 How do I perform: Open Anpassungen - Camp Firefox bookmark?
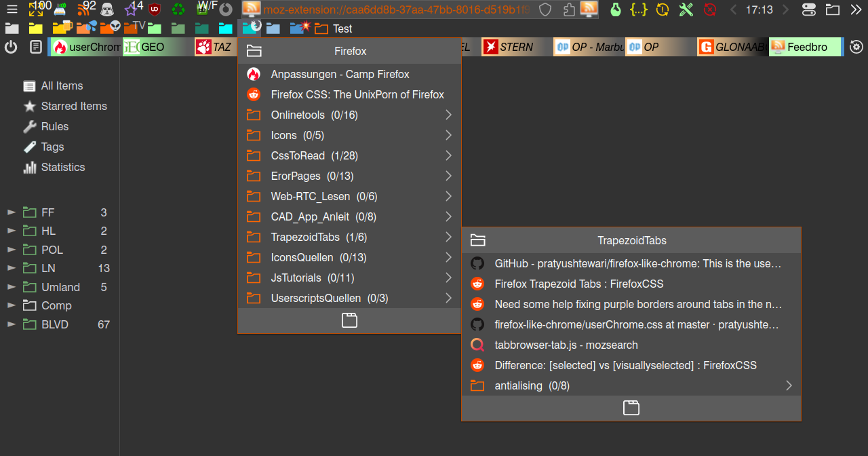(x=349, y=74)
